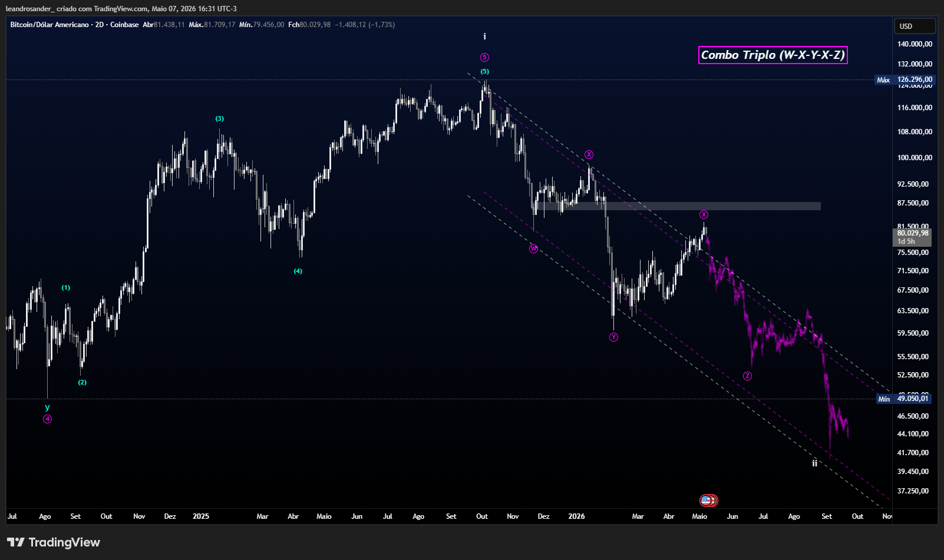Click the 2026 time axis label
The height and width of the screenshot is (560, 944).
pyautogui.click(x=576, y=516)
